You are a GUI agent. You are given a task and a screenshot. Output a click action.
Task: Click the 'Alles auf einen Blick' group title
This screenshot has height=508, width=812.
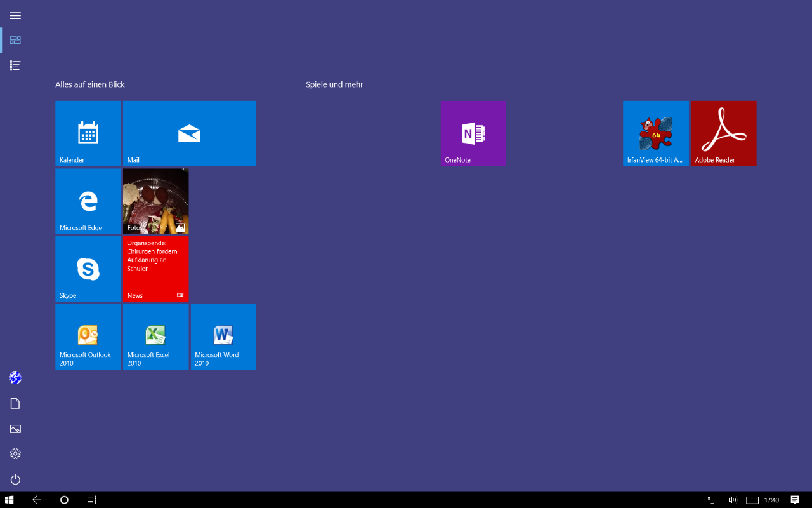pos(90,84)
